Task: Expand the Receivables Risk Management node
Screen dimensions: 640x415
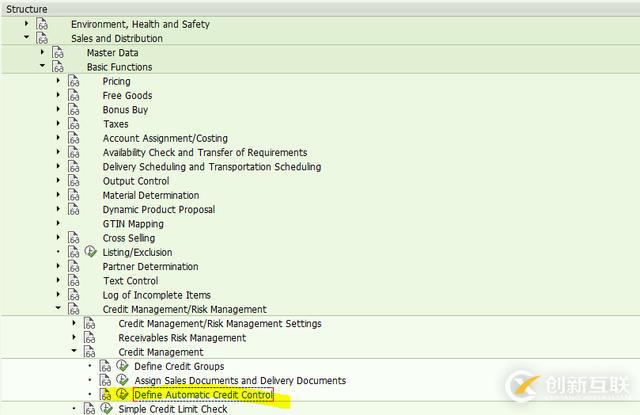Action: click(74, 337)
